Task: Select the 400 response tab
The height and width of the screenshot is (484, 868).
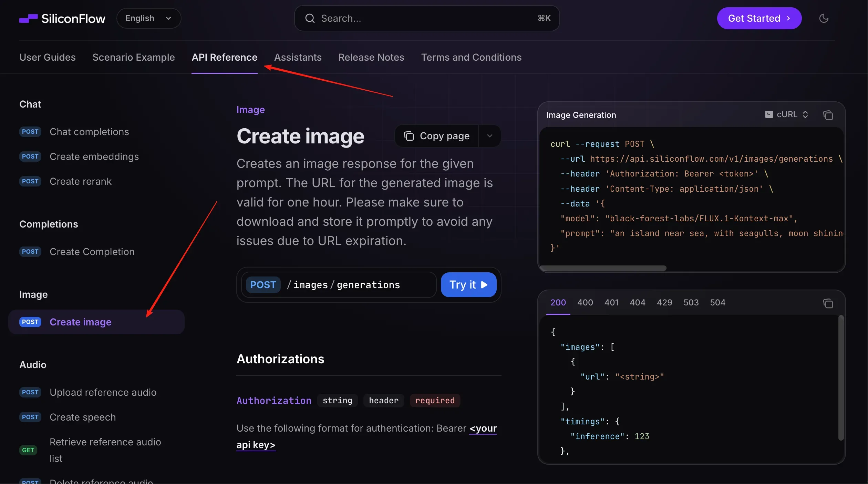Action: coord(585,302)
